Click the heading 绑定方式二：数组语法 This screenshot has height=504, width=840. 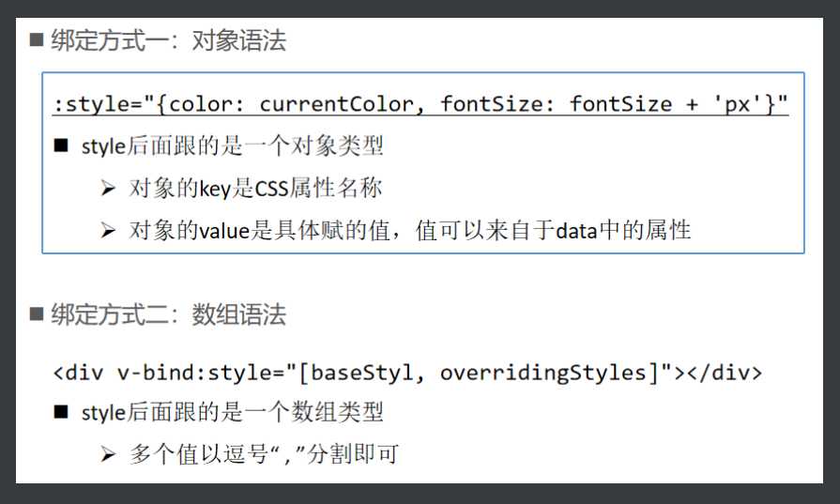pos(169,314)
